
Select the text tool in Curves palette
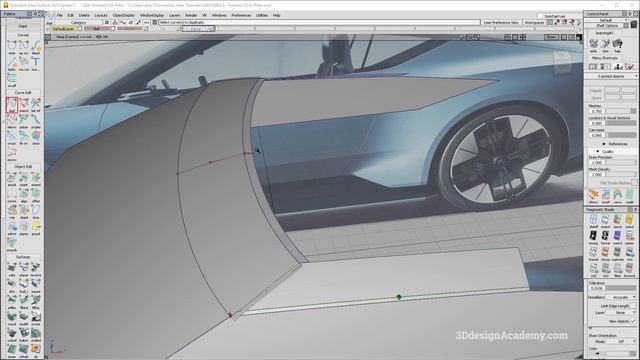tap(36, 63)
